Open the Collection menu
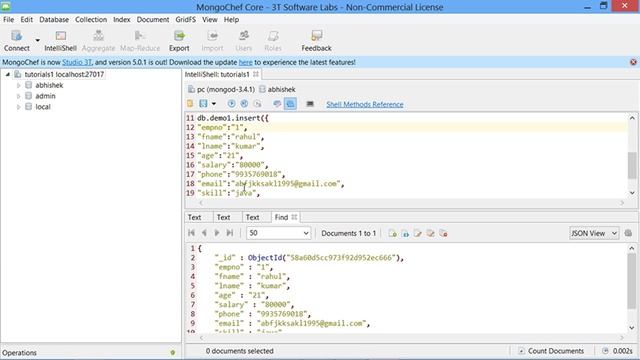The image size is (640, 360). [x=91, y=20]
